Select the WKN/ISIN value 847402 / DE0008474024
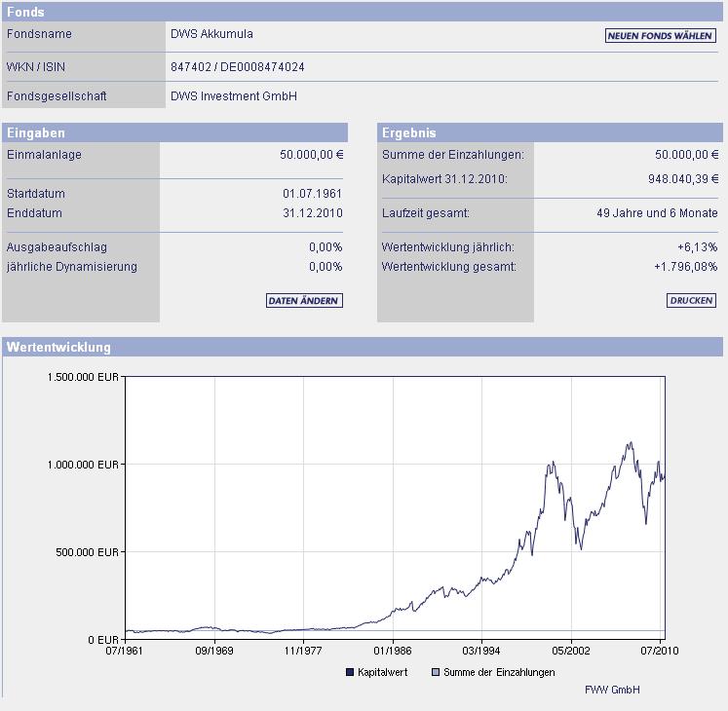 coord(237,67)
